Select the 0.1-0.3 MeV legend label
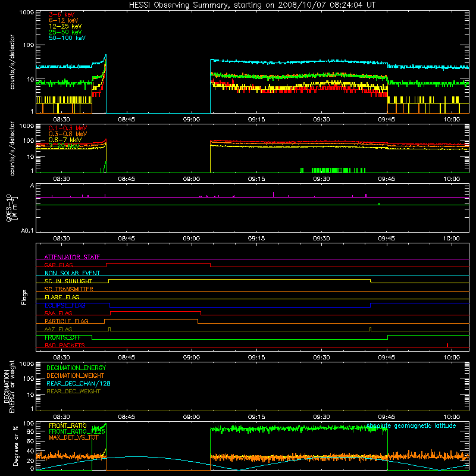 click(68, 128)
